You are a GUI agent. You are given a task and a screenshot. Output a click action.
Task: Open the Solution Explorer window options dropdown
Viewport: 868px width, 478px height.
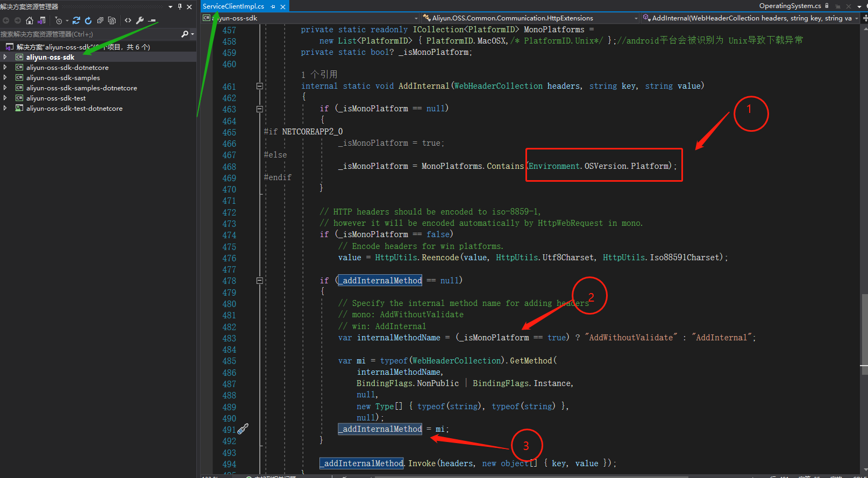[x=170, y=7]
